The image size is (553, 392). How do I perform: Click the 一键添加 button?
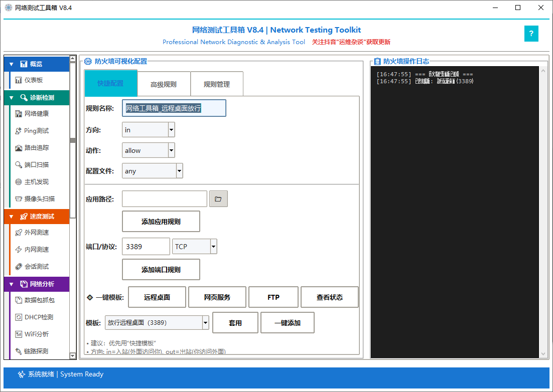point(288,323)
